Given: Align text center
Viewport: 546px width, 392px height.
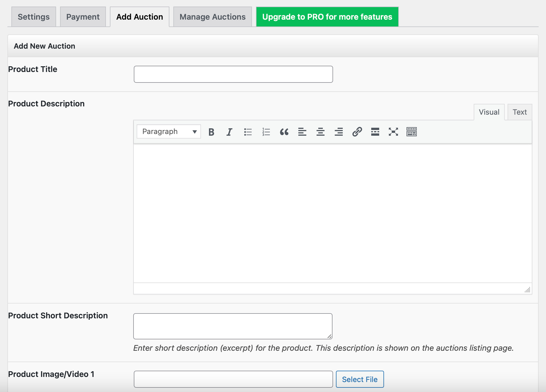Looking at the screenshot, I should pos(320,131).
